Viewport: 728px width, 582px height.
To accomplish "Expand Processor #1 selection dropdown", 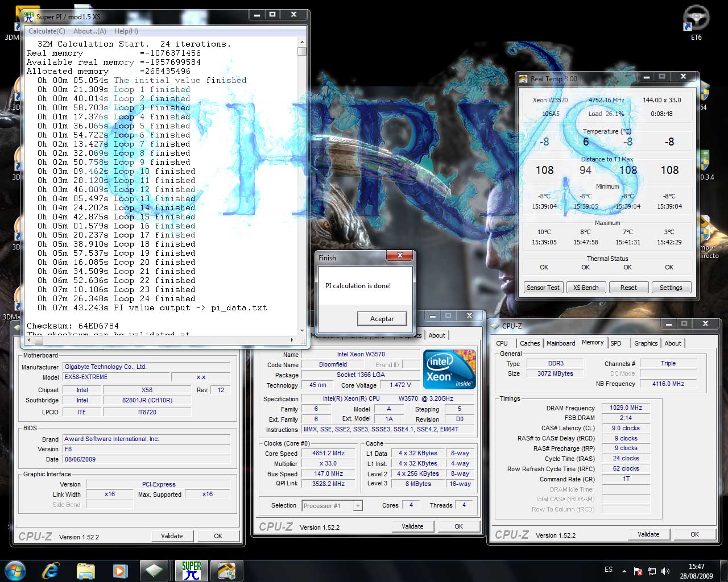I will pyautogui.click(x=358, y=506).
